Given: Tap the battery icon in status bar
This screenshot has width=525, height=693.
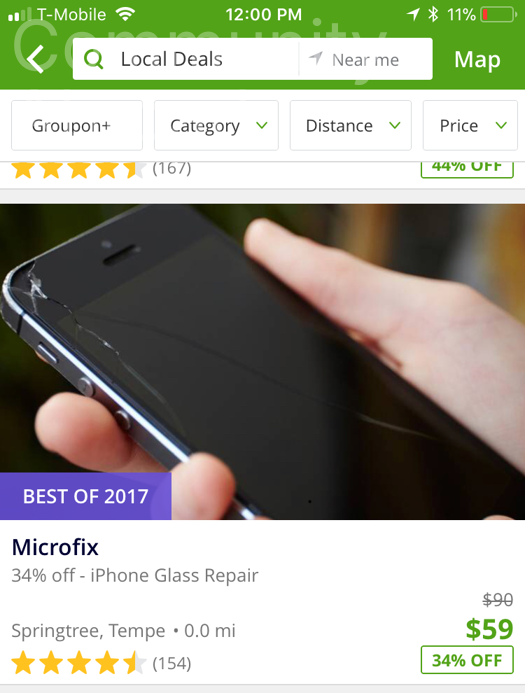Looking at the screenshot, I should coord(498,15).
